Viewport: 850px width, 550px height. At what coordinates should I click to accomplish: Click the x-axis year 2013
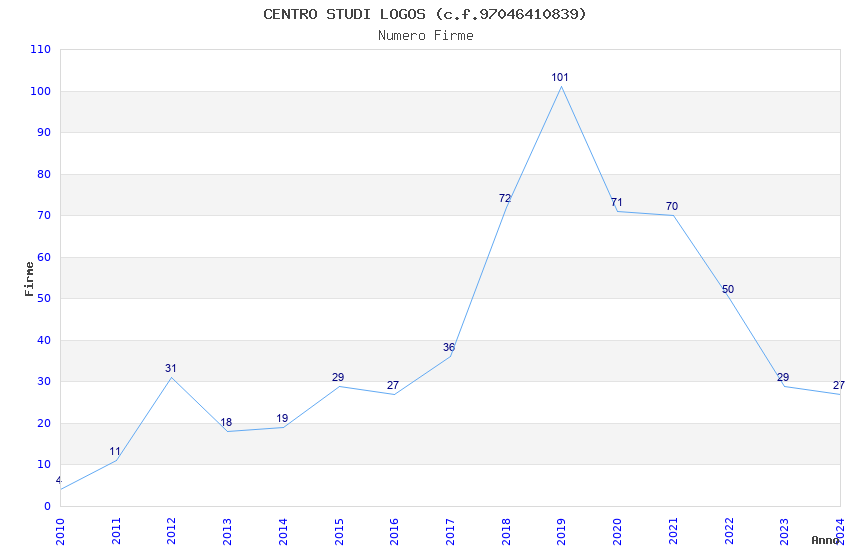[x=227, y=532]
